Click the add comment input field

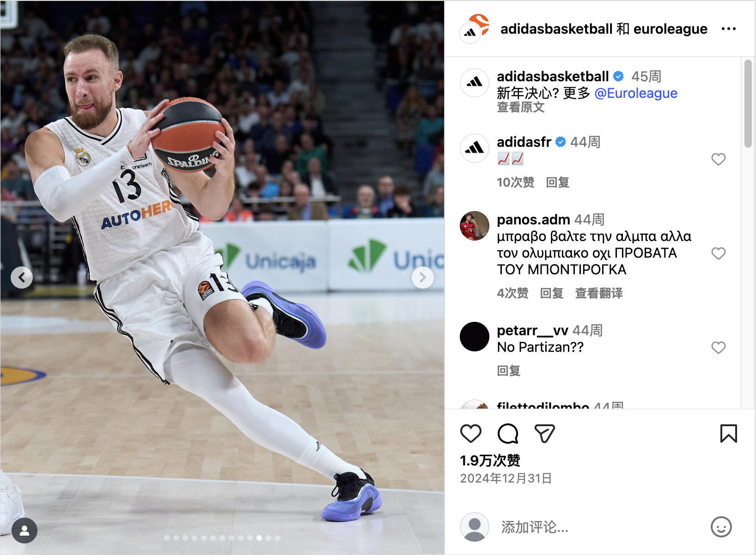(601, 527)
